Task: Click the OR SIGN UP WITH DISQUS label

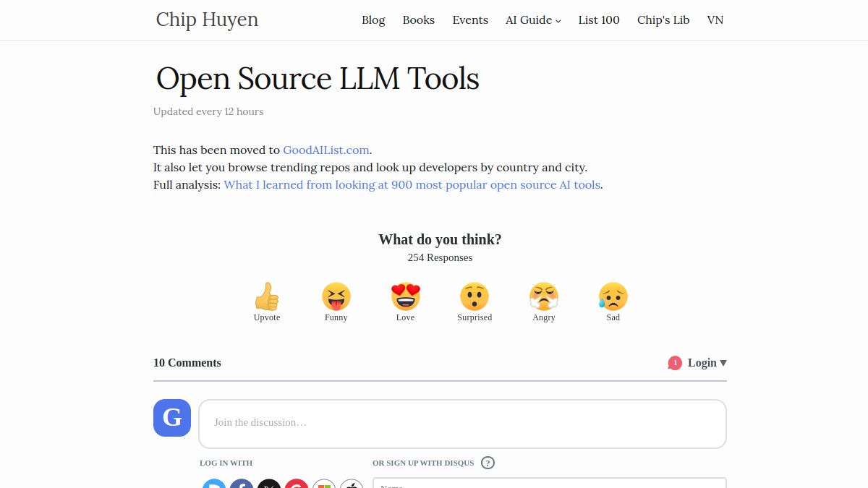Action: [423, 463]
